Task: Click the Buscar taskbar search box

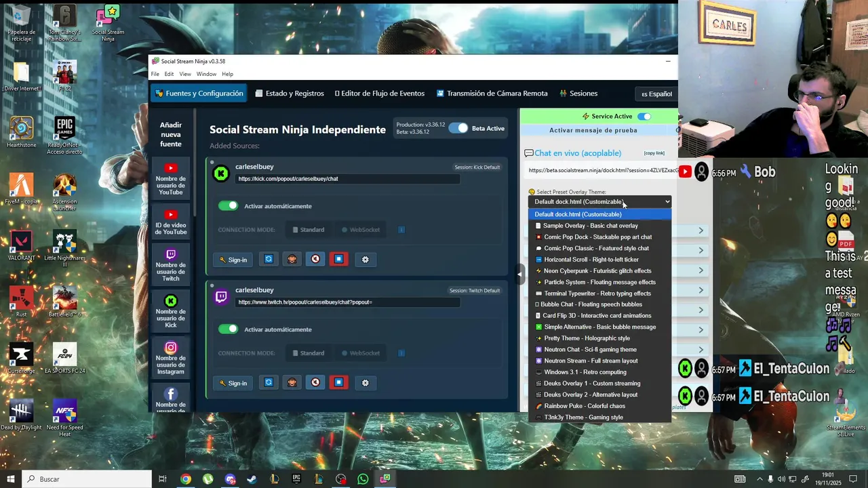Action: point(87,479)
